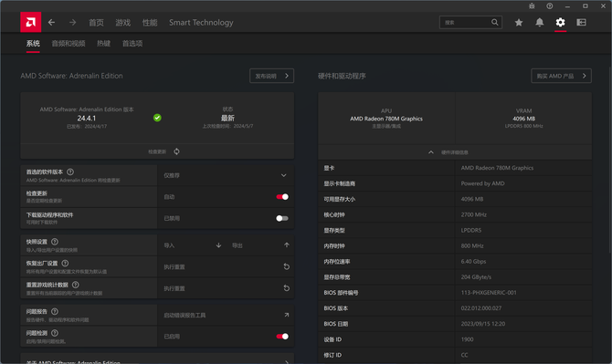Open the 首选的软件版本 dropdown
The width and height of the screenshot is (612, 364).
click(x=226, y=175)
